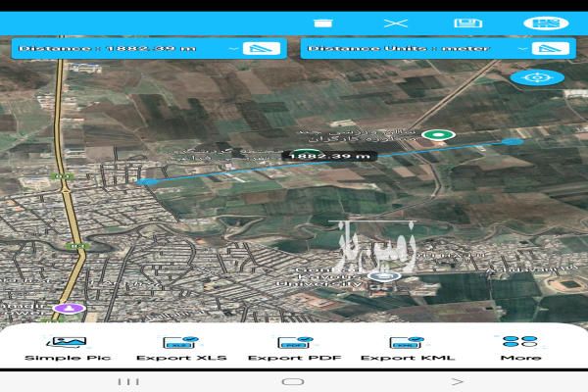Tap the 1882.39 m distance label on map
588x392 pixels.
pos(328,155)
